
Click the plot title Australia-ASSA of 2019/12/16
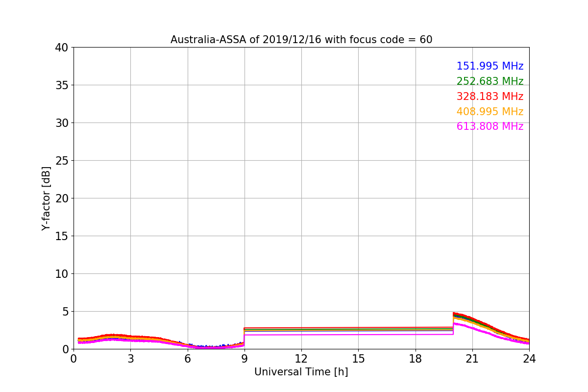point(301,40)
